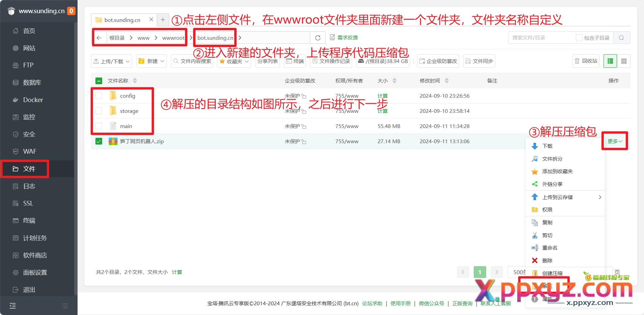Screen dimensions: 644x315
Task: Open the 需求反馈 feedback link
Action: [x=344, y=37]
